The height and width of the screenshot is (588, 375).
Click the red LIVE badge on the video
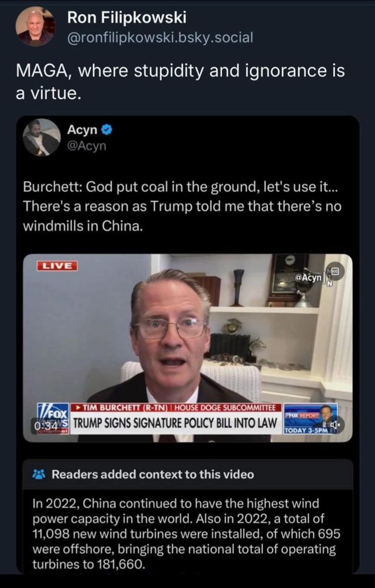tap(57, 266)
